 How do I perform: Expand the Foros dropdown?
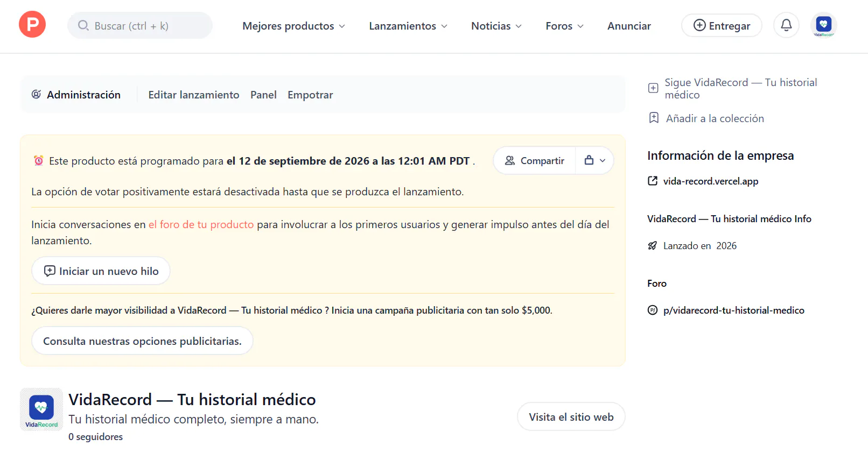(x=564, y=26)
